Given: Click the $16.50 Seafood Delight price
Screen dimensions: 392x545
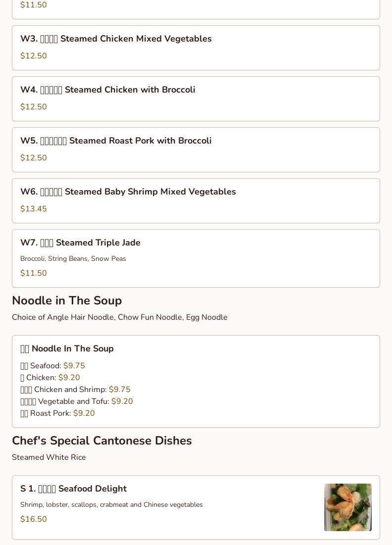Looking at the screenshot, I should click(x=33, y=519).
